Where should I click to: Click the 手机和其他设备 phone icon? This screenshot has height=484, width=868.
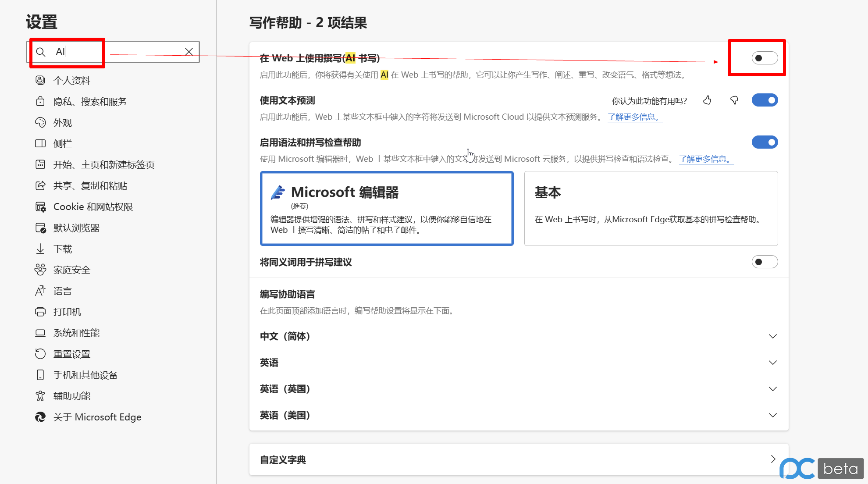coord(40,375)
